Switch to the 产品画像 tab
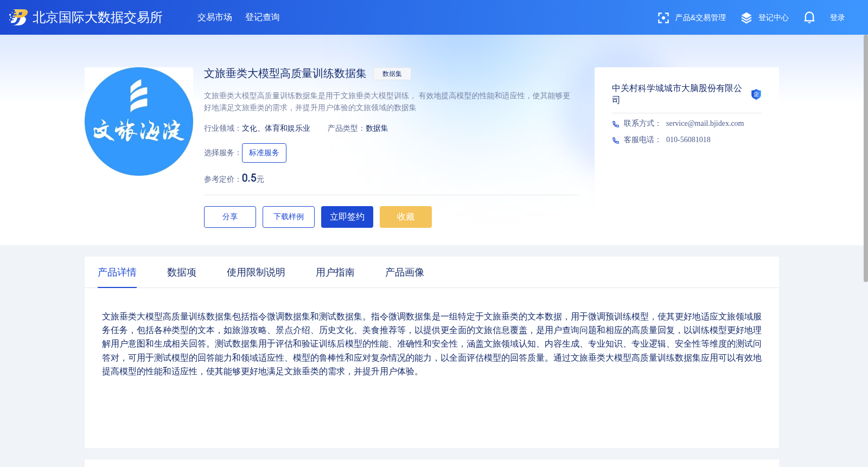Screen dimensions: 868x467 pyautogui.click(x=405, y=272)
